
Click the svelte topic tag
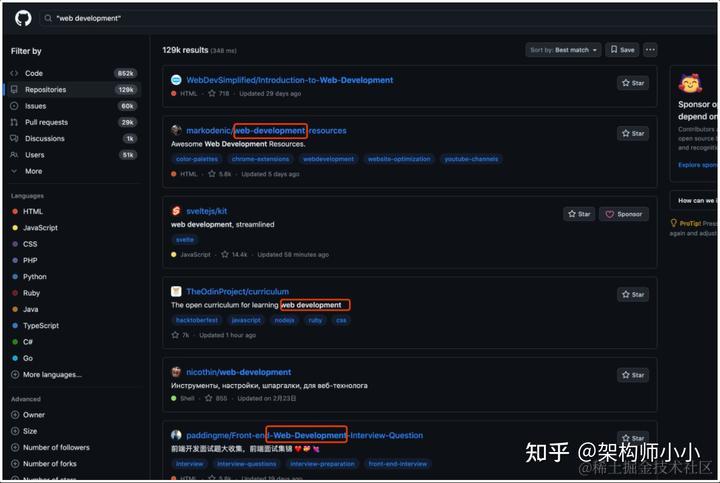(185, 240)
